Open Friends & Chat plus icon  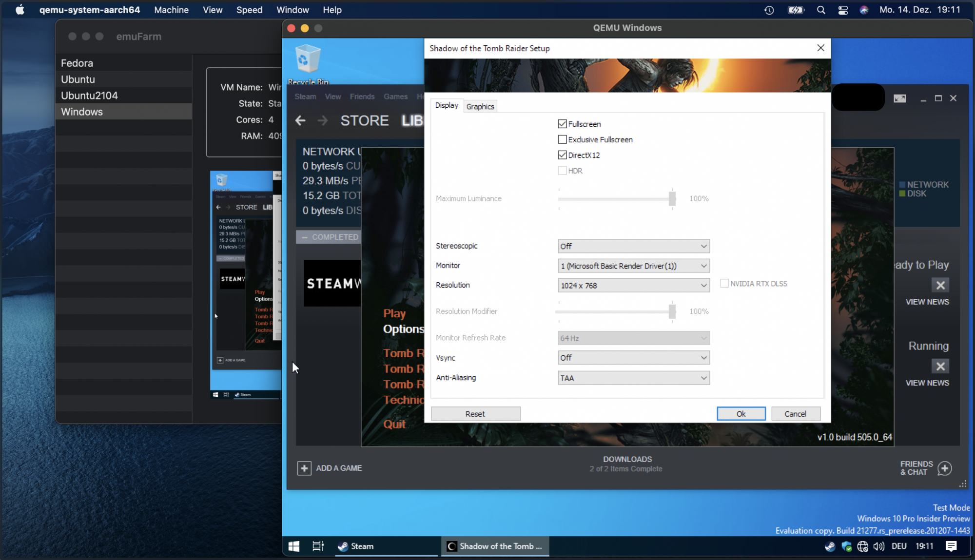point(944,468)
